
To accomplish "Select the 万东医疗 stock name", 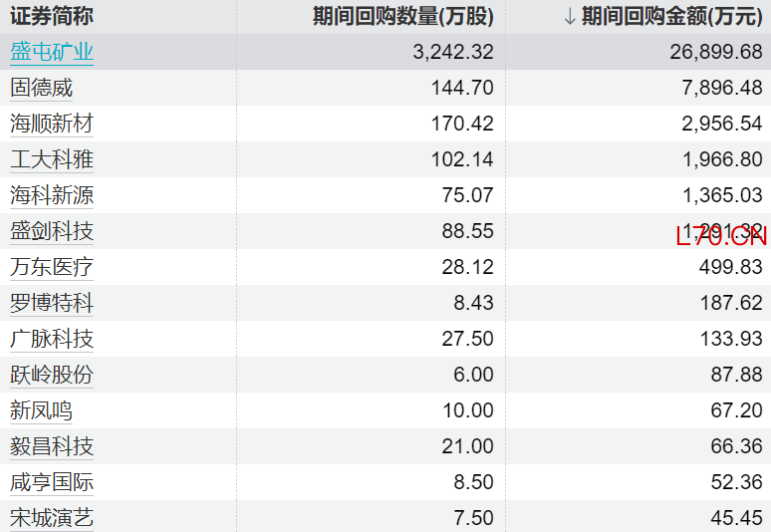I will [x=52, y=267].
